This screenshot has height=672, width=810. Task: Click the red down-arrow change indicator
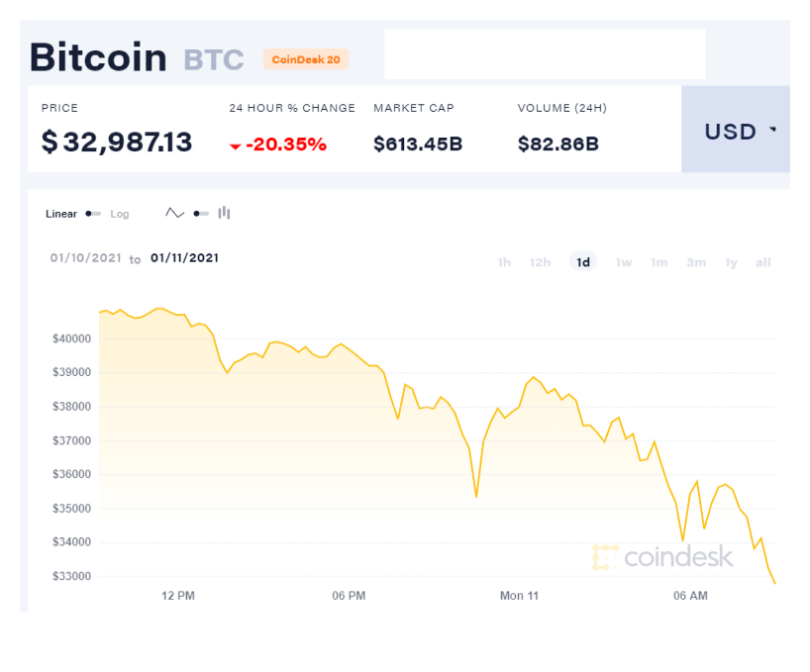pyautogui.click(x=235, y=146)
